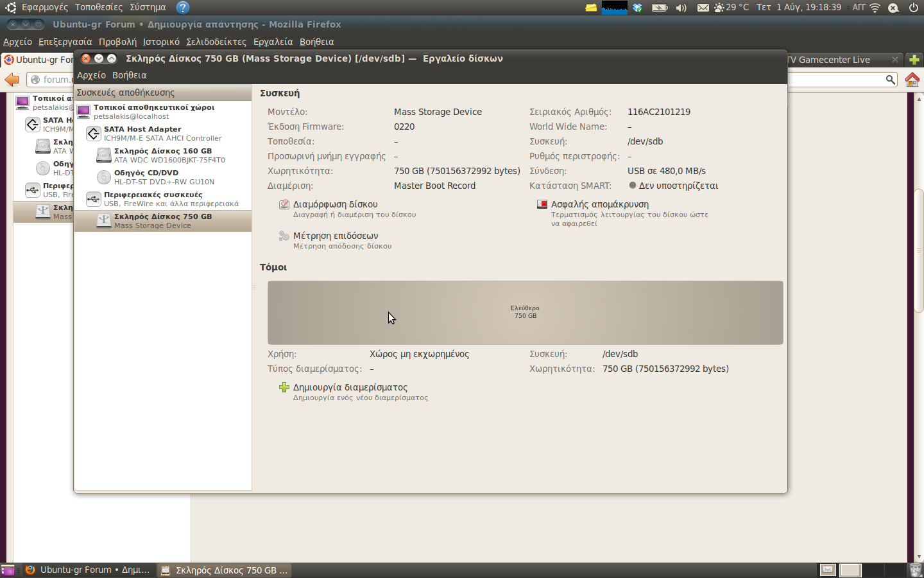The height and width of the screenshot is (578, 924).
Task: Open the Firefox home page icon
Action: [912, 80]
